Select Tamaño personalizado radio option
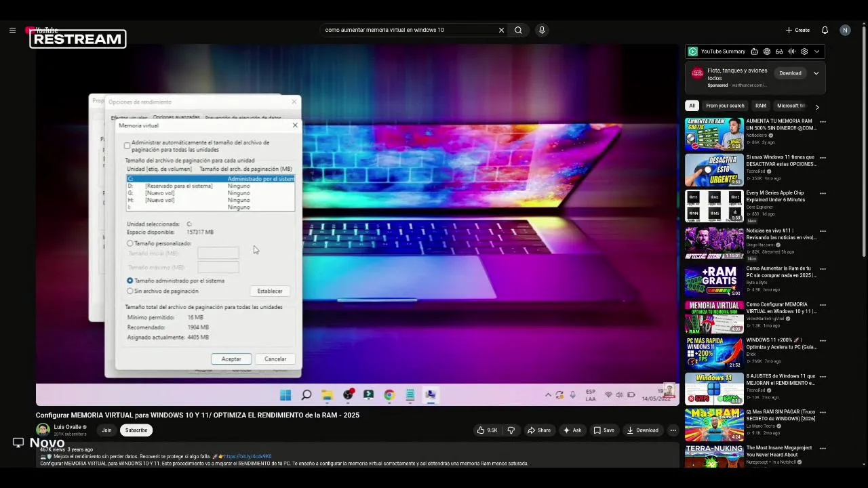The height and width of the screenshot is (488, 868). 130,243
